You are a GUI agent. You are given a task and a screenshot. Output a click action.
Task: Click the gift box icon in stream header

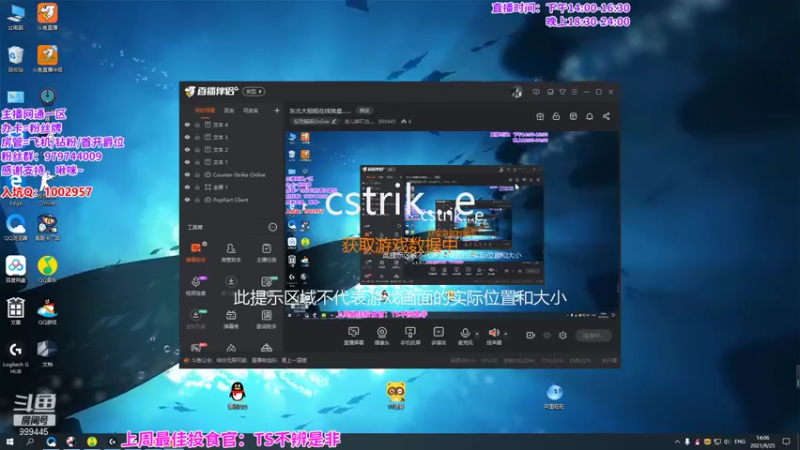pos(540,116)
